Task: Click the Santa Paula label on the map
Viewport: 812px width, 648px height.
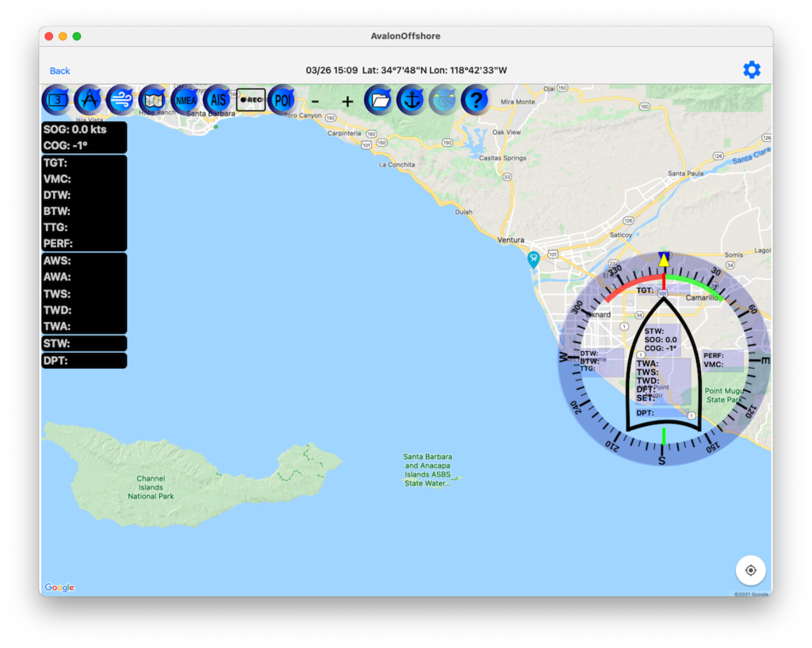Action: click(x=686, y=174)
